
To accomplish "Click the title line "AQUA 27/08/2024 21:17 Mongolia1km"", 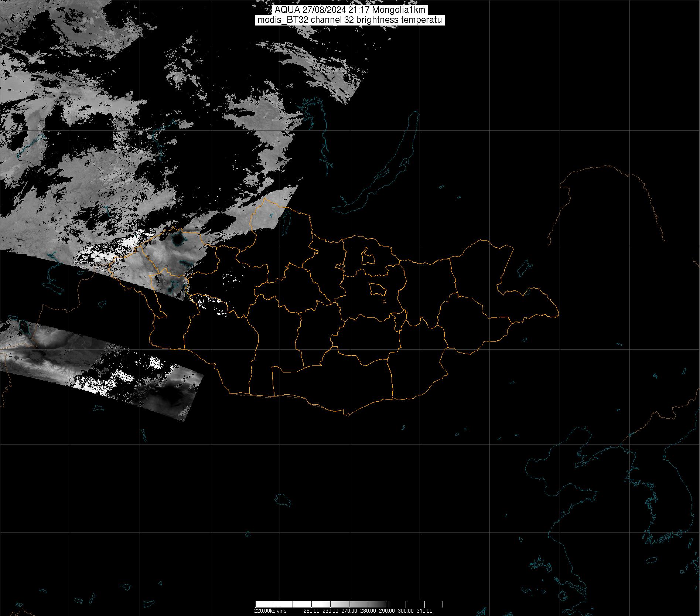I will pos(350,10).
